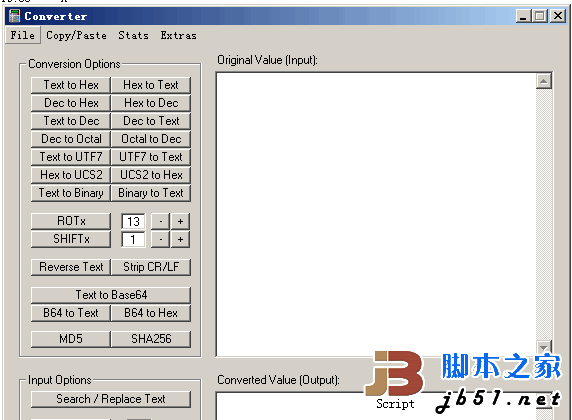This screenshot has width=572, height=420.
Task: Convert with UCS2 to Hex
Action: [x=151, y=175]
